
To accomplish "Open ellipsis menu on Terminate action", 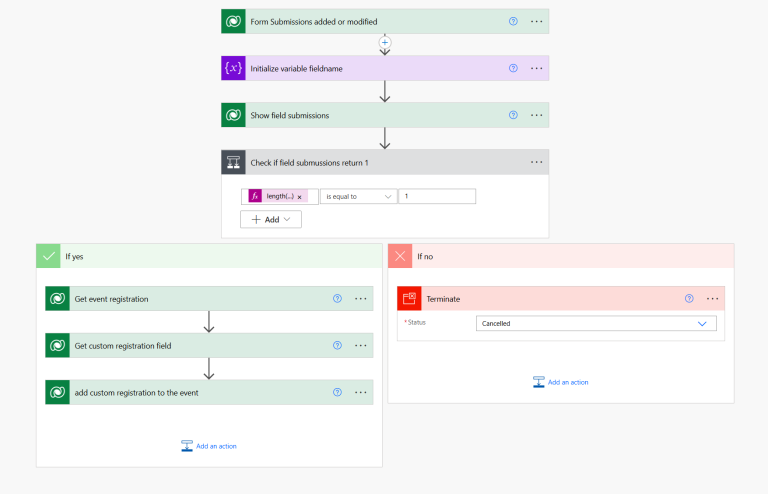I will pyautogui.click(x=712, y=298).
